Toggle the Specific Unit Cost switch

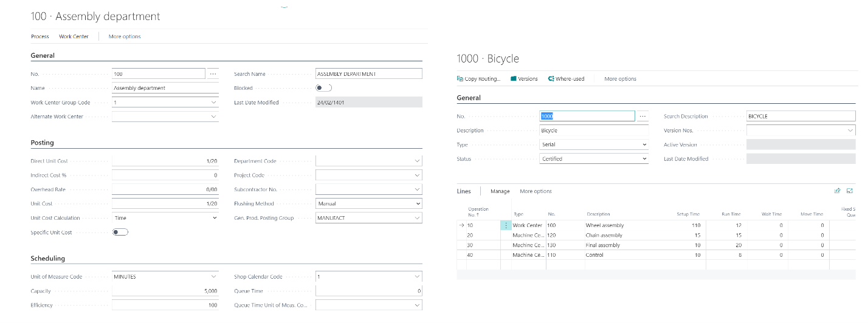(120, 233)
